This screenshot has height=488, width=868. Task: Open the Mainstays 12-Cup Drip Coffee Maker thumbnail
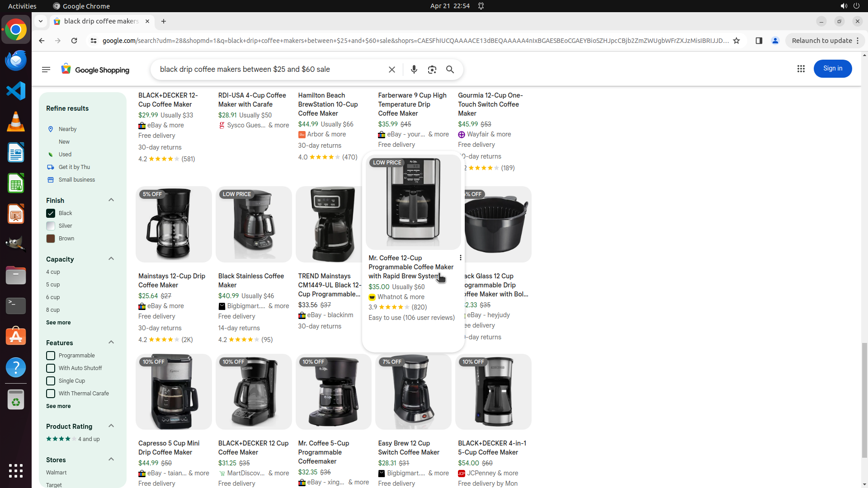tap(174, 225)
